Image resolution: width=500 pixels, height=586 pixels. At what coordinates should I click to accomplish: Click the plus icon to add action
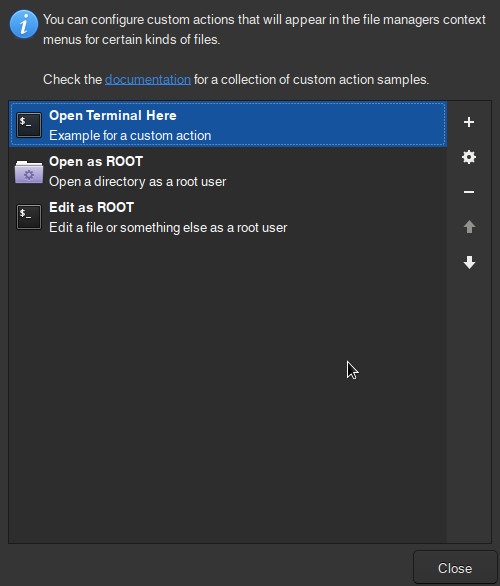(469, 122)
